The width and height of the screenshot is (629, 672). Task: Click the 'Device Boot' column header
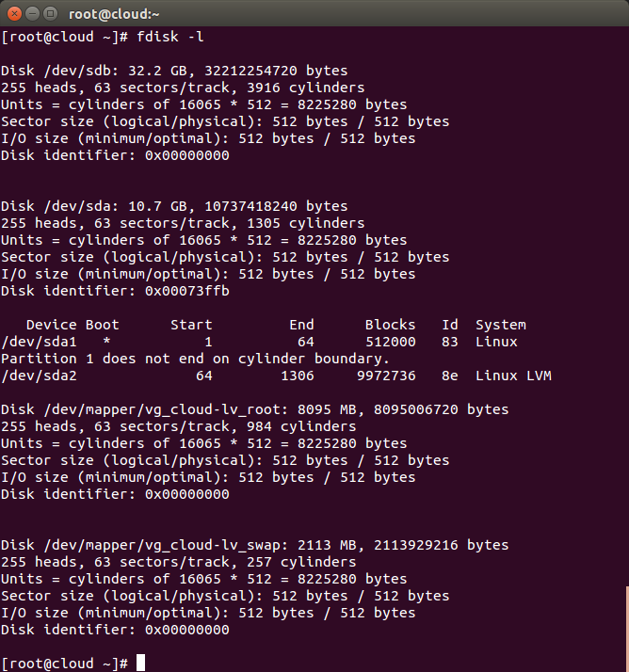(73, 325)
